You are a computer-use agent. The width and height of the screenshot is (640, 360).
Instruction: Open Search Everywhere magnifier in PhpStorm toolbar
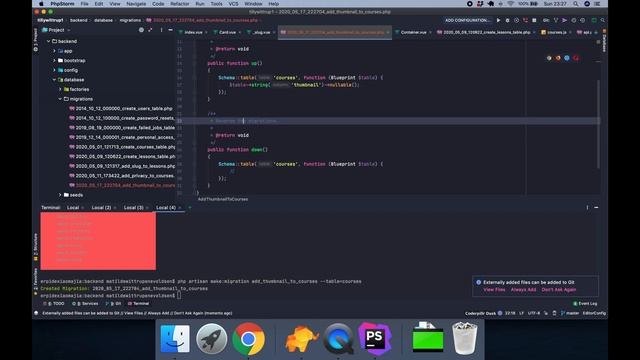602,20
